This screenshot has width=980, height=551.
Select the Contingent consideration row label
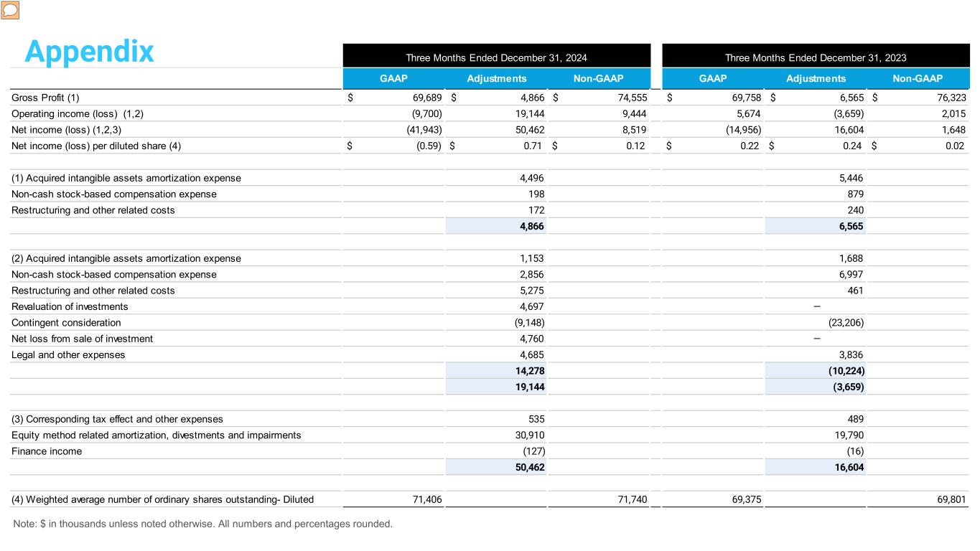pyautogui.click(x=66, y=323)
